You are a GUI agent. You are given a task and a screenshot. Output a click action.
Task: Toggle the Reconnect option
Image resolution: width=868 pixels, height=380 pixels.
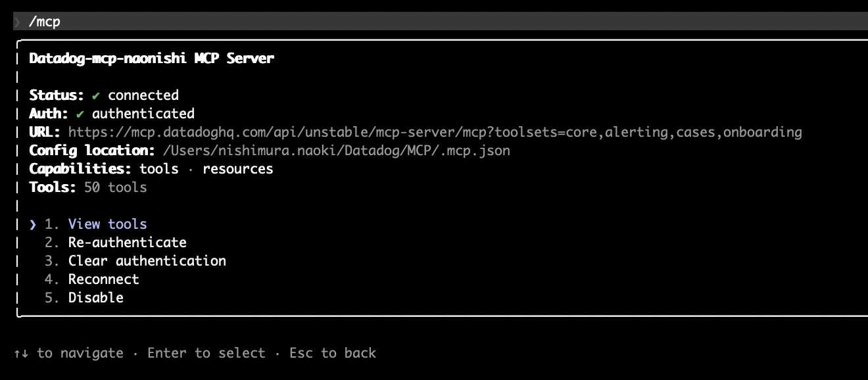[x=103, y=279]
